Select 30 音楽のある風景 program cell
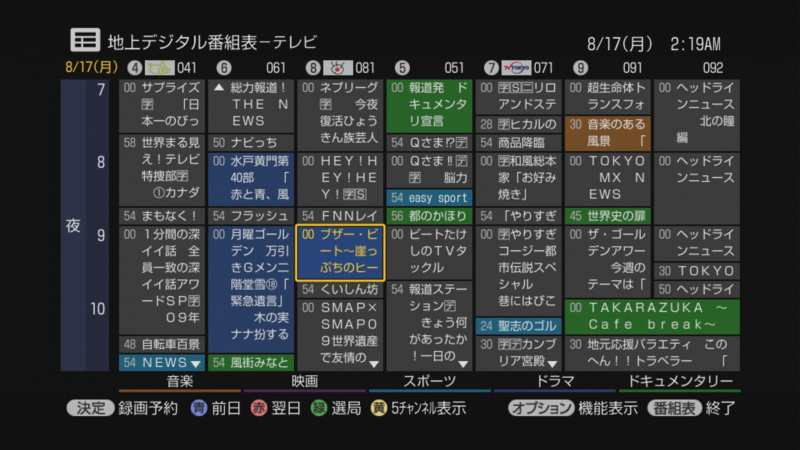The height and width of the screenshot is (450, 800). click(x=607, y=133)
